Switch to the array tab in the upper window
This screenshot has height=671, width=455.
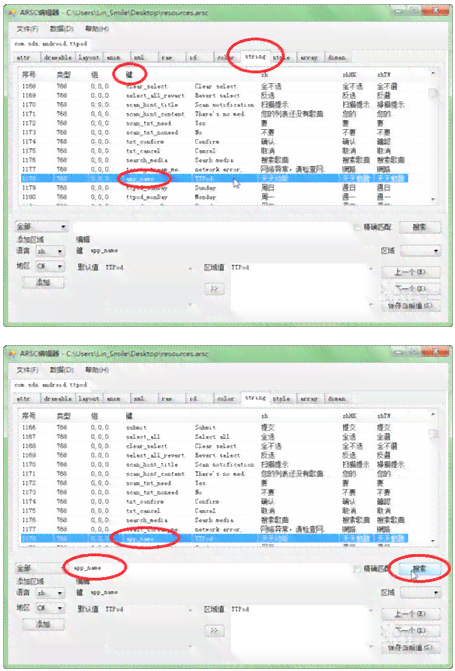point(309,57)
